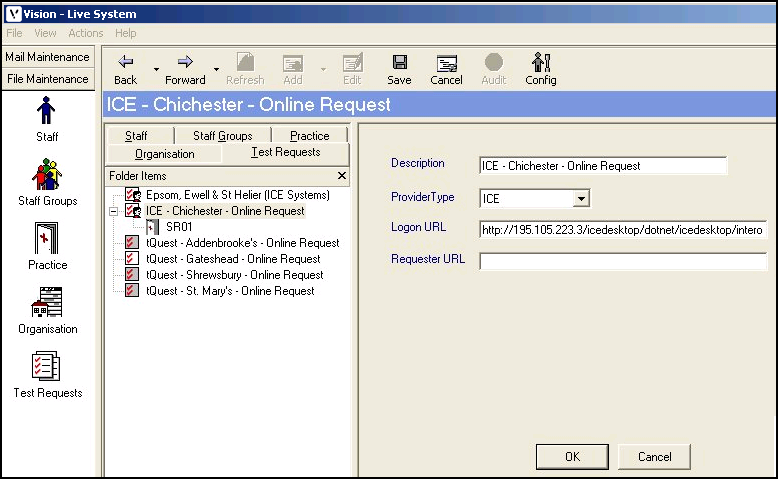The height and width of the screenshot is (479, 778).
Task: Click the Cancel toolbar icon
Action: click(x=446, y=62)
